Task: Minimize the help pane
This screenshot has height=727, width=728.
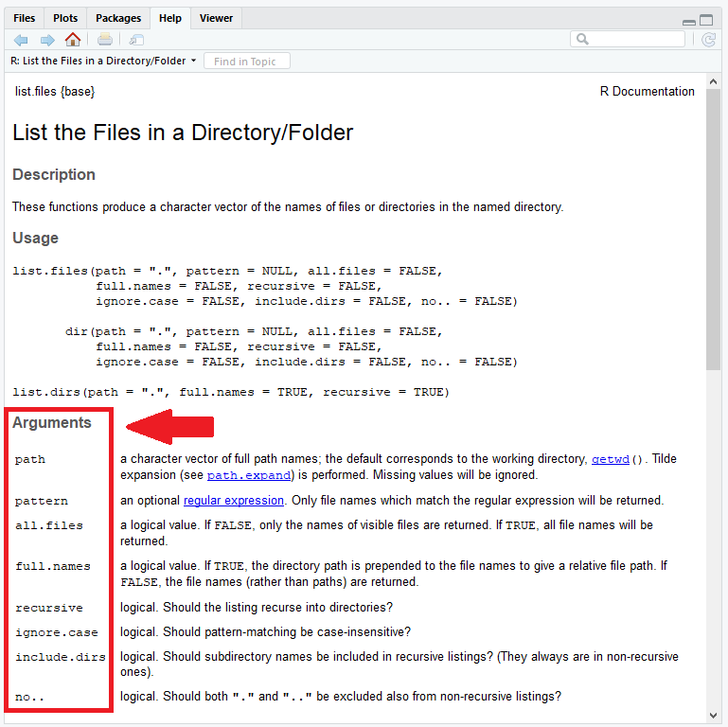Action: pos(689,22)
